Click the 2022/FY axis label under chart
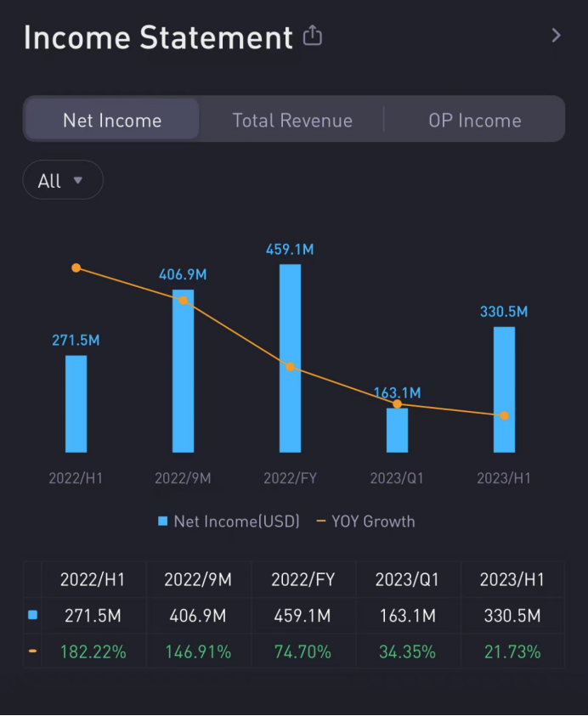Viewport: 588px width, 716px height. [x=290, y=478]
